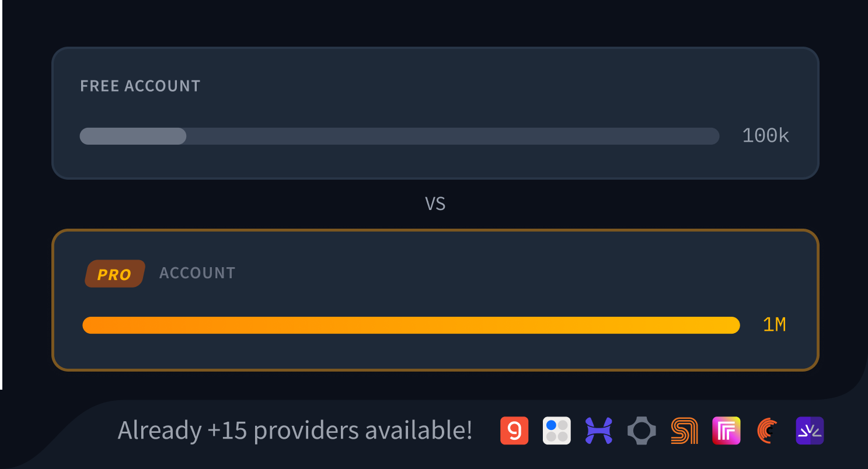Click the white dotted-grid provider icon
868x469 pixels.
coord(556,430)
